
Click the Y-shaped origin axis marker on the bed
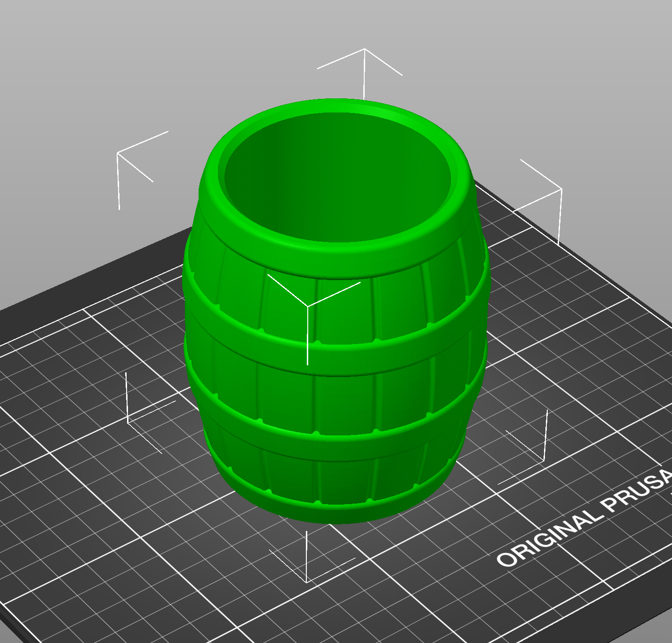pyautogui.click(x=308, y=306)
